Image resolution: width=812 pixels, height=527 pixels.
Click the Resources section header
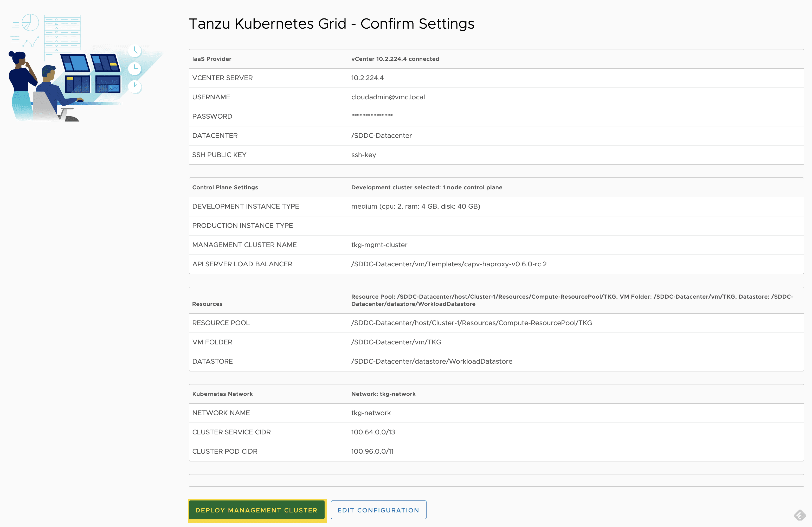[207, 304]
